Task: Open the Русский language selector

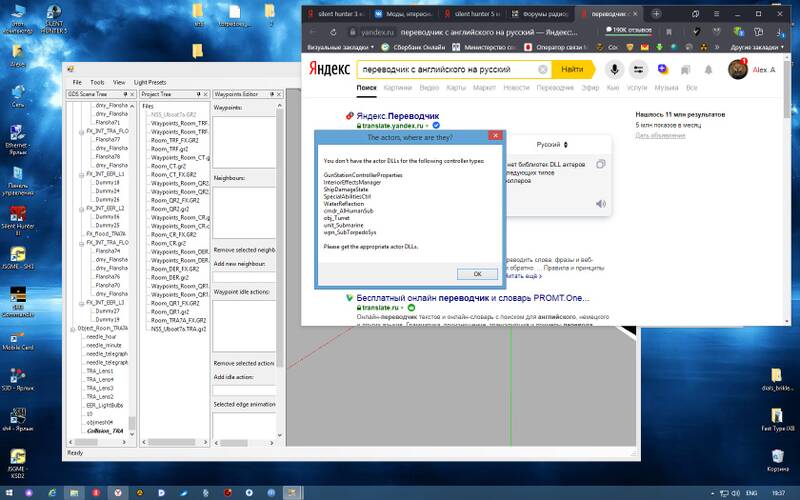Action: (x=552, y=144)
